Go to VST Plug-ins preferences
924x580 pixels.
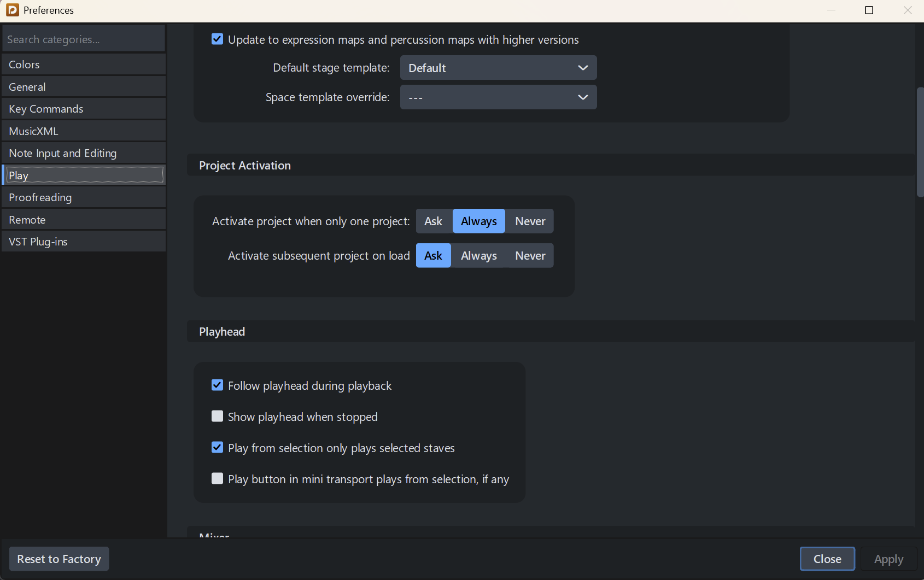pos(83,242)
